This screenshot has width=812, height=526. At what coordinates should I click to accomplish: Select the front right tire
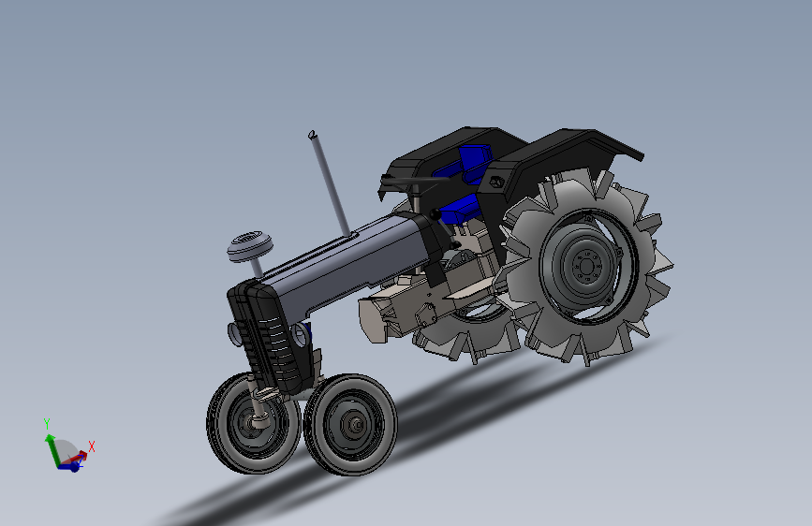[x=350, y=425]
